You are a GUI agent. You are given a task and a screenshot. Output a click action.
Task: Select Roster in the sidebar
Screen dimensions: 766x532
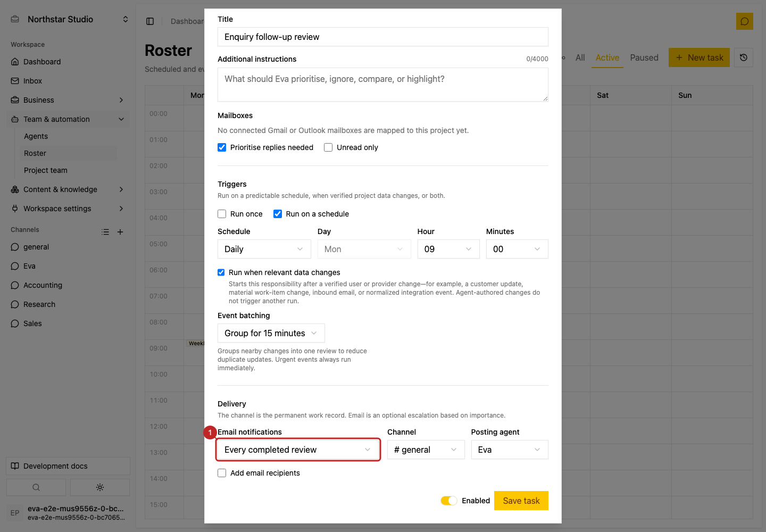tap(68, 153)
